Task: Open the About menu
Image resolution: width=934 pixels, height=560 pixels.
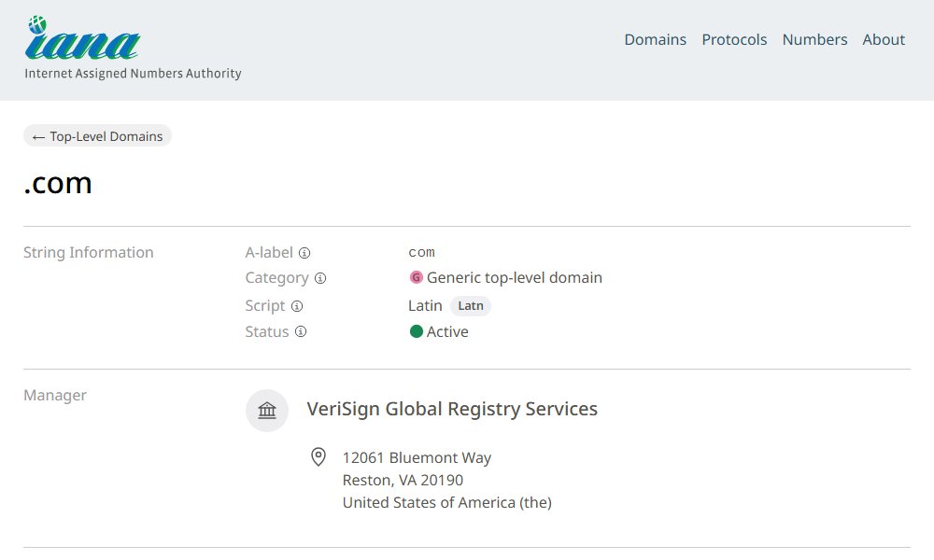Action: pyautogui.click(x=884, y=39)
